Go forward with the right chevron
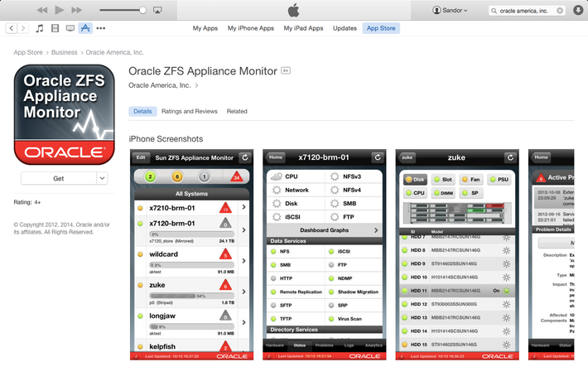This screenshot has width=588, height=367. click(x=23, y=28)
